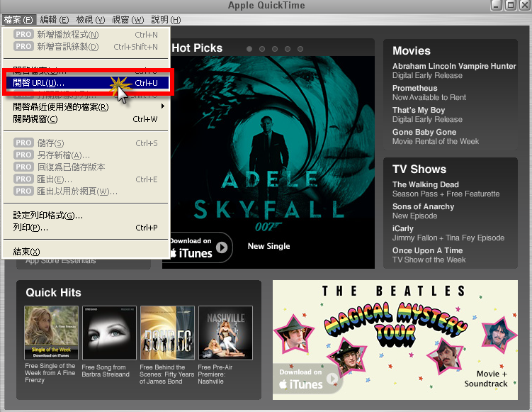Click Free Behind the Scenes caption

point(167,374)
